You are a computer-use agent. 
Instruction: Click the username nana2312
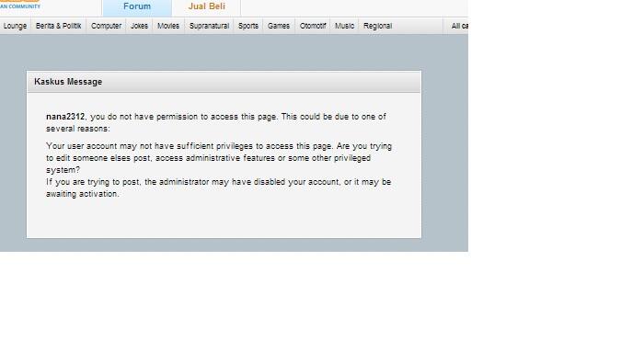tap(65, 117)
